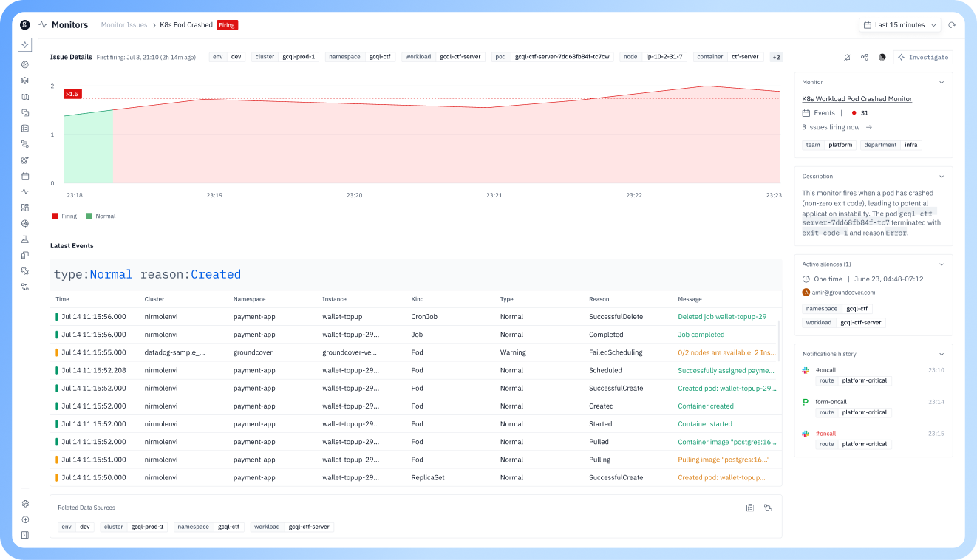This screenshot has width=977, height=560.
Task: Click the cluster gcql-prod-1 chip in Issue Details
Action: coord(285,57)
